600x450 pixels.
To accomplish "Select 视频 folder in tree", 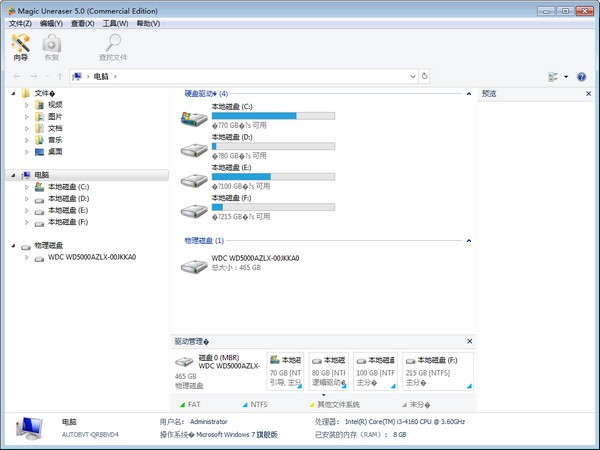I will click(55, 105).
